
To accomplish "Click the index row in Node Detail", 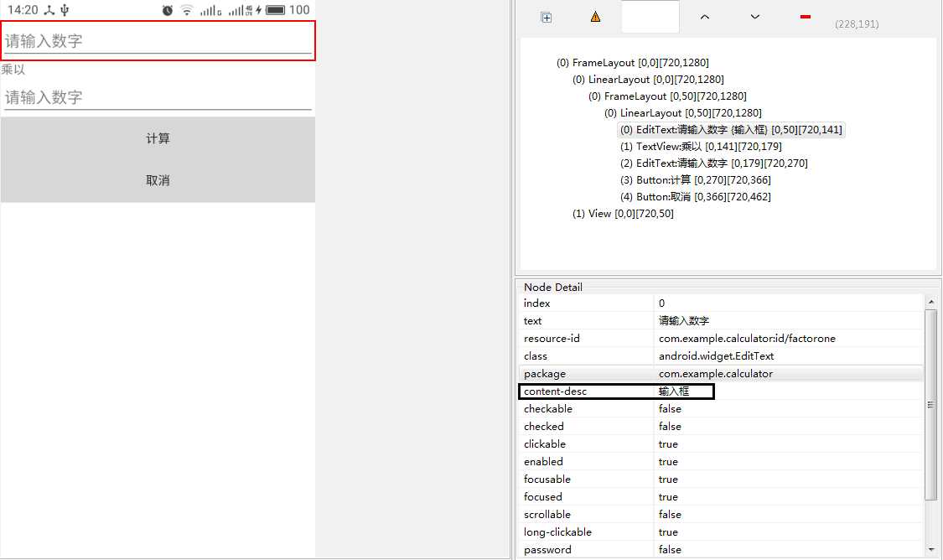I will [721, 303].
